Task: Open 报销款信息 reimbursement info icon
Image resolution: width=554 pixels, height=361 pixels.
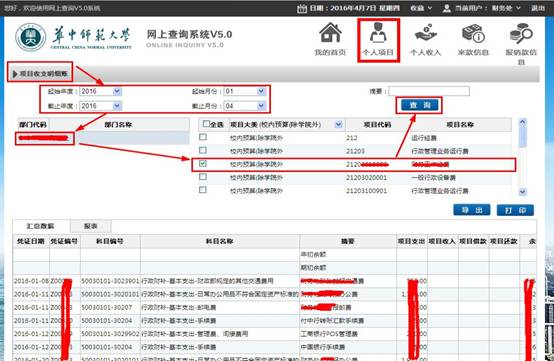Action: coord(521,34)
